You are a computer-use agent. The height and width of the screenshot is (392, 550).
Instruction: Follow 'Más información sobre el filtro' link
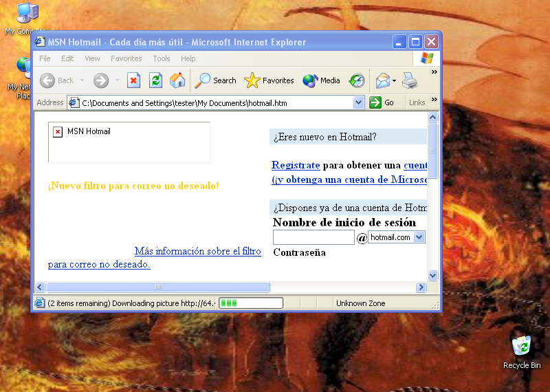click(x=198, y=251)
